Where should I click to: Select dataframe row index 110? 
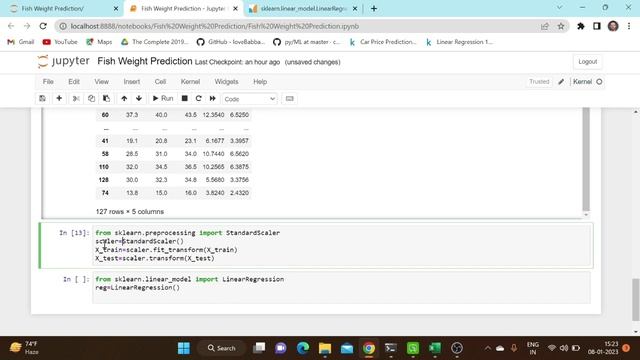coord(104,167)
